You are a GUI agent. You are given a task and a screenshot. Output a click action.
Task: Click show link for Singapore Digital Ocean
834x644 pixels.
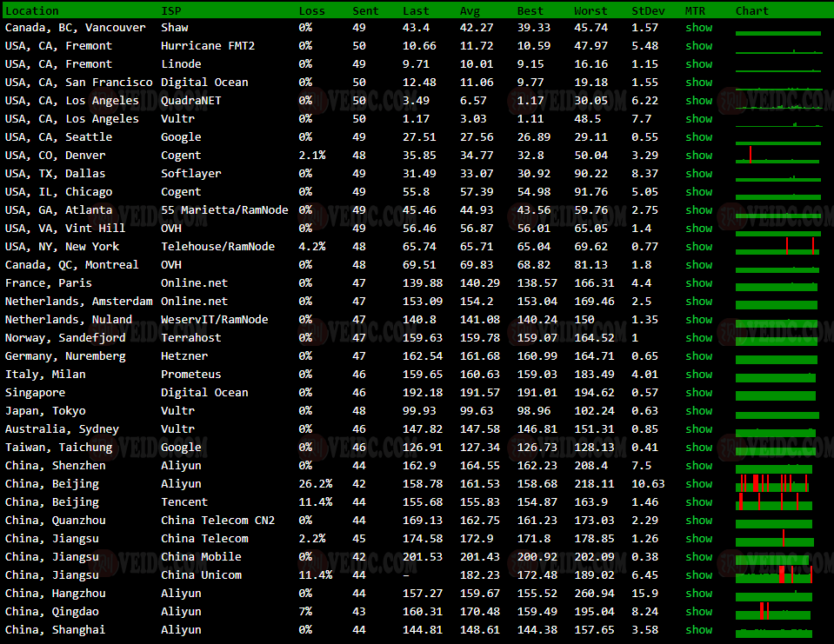click(x=698, y=393)
